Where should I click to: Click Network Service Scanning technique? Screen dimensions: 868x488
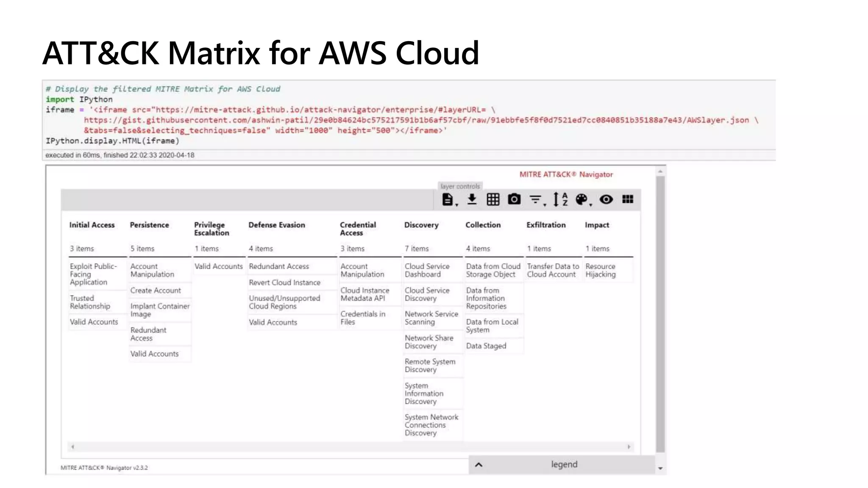(x=433, y=318)
